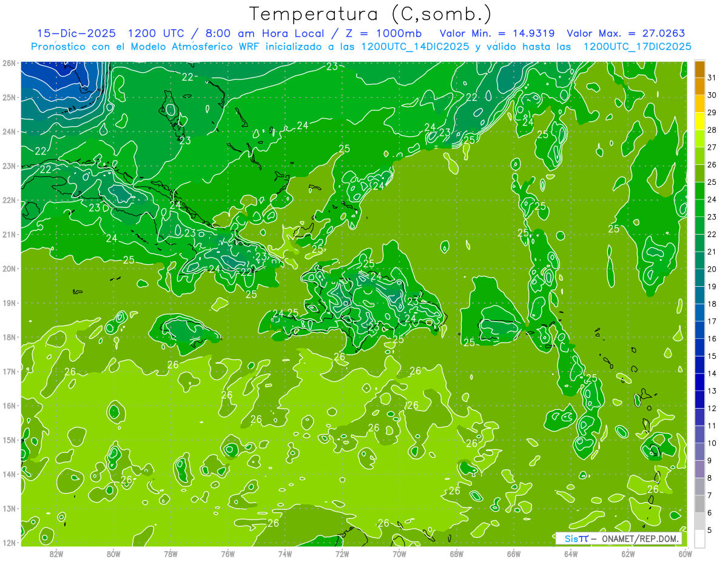Pick the dark blue swatch between 13 and 14
Viewport: 728px width, 562px height.
[699, 383]
